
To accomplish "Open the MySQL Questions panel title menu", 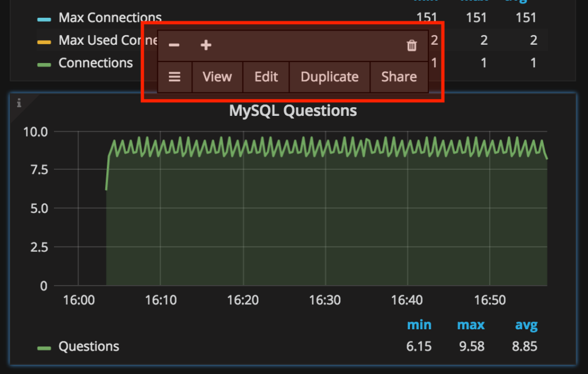I will tap(293, 111).
